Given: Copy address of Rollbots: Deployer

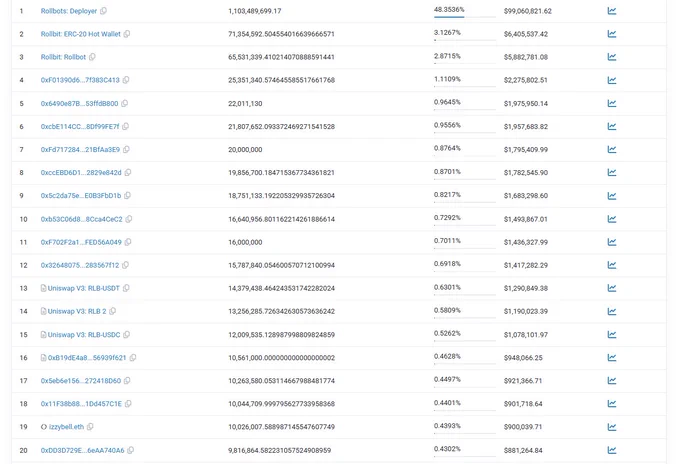Looking at the screenshot, I should (103, 11).
